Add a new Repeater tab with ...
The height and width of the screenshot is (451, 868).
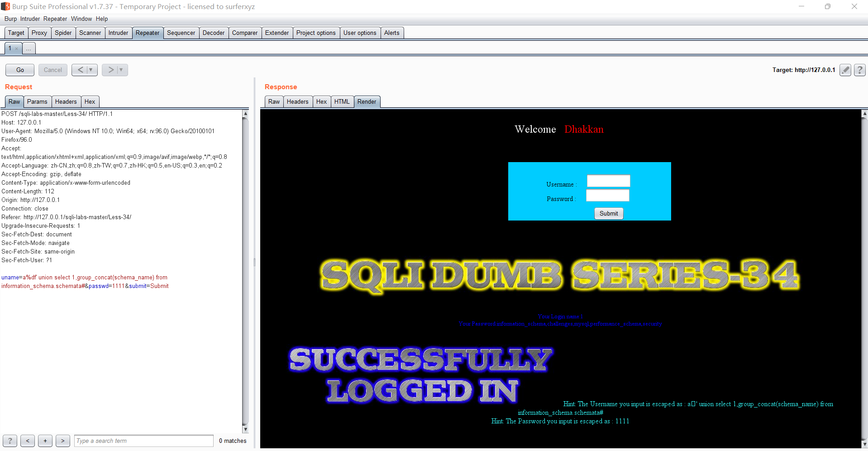pos(29,48)
